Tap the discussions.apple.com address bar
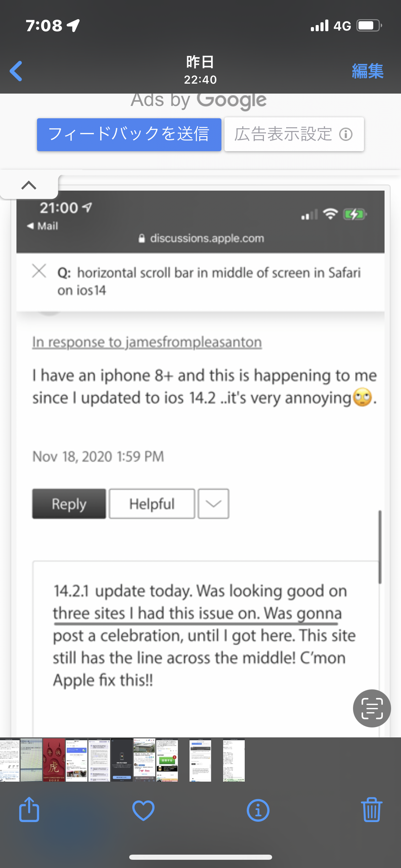The height and width of the screenshot is (868, 401). pos(201,238)
